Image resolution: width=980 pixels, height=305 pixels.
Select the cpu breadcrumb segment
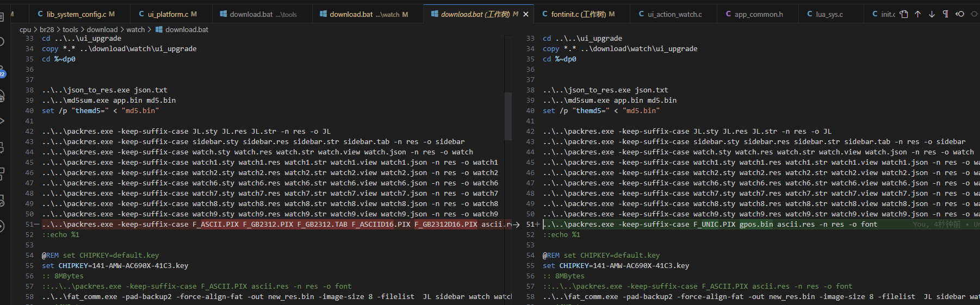tap(25, 29)
